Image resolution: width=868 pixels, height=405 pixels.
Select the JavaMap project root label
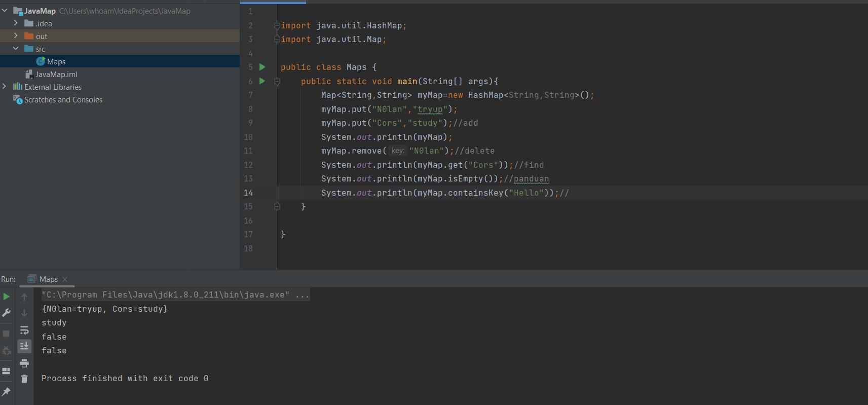(x=40, y=11)
